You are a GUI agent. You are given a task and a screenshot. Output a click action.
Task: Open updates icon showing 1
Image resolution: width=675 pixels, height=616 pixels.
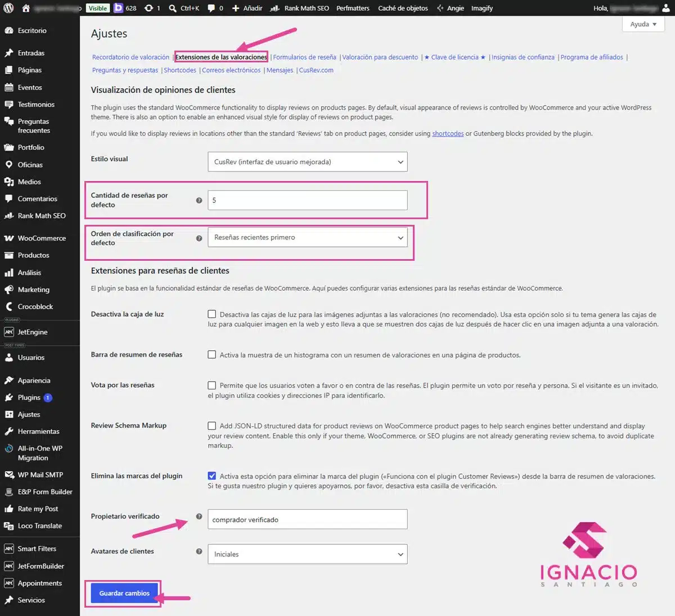148,8
